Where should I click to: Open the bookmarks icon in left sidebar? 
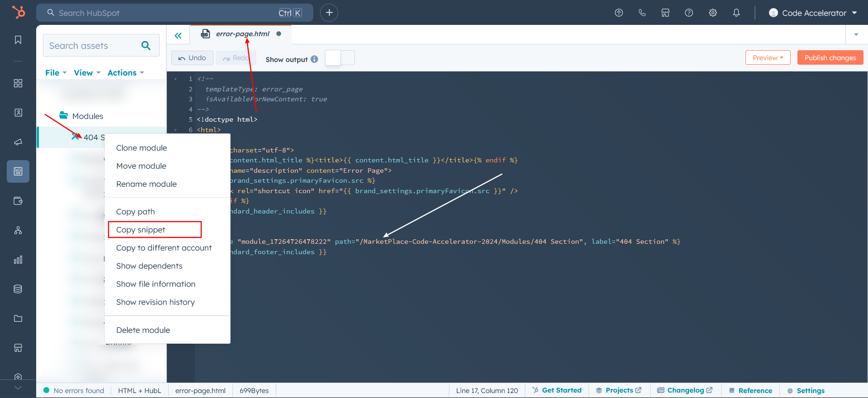[x=18, y=40]
